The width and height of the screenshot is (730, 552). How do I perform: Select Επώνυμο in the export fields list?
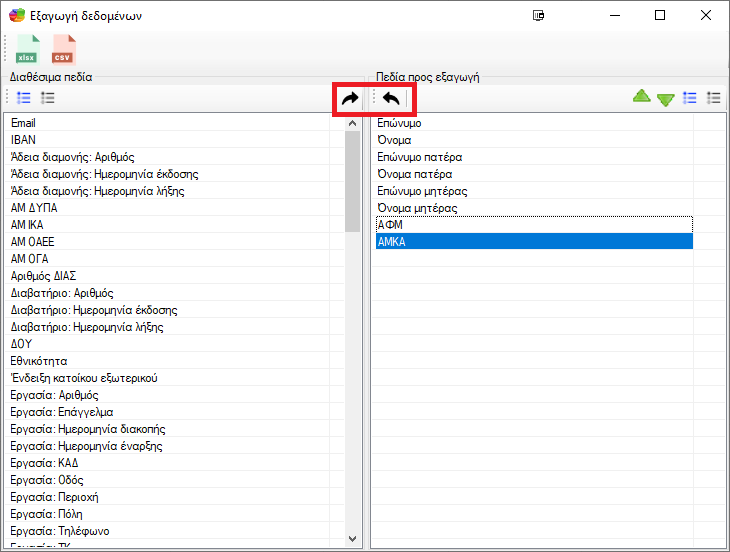pyautogui.click(x=399, y=123)
